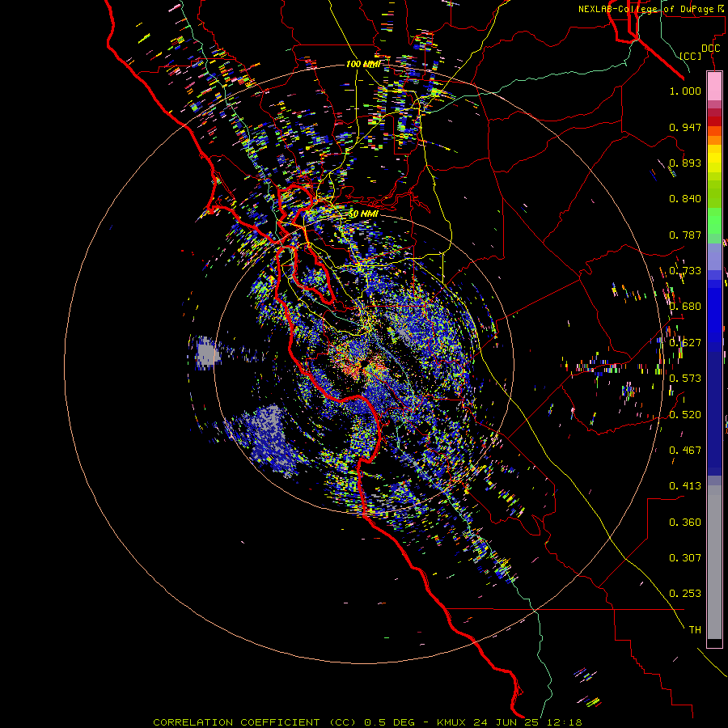This screenshot has width=728, height=728.
Task: Pick the lavender segment of the color bar
Action: (714, 257)
